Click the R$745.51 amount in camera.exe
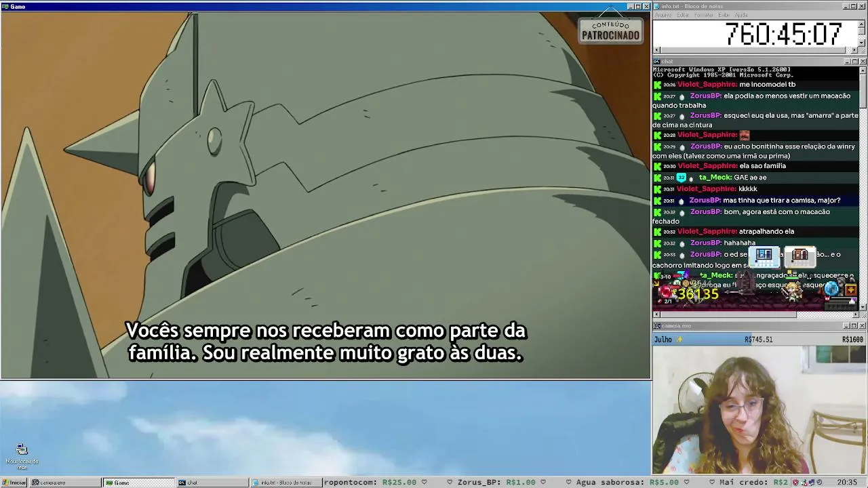The width and height of the screenshot is (868, 488). tap(758, 340)
